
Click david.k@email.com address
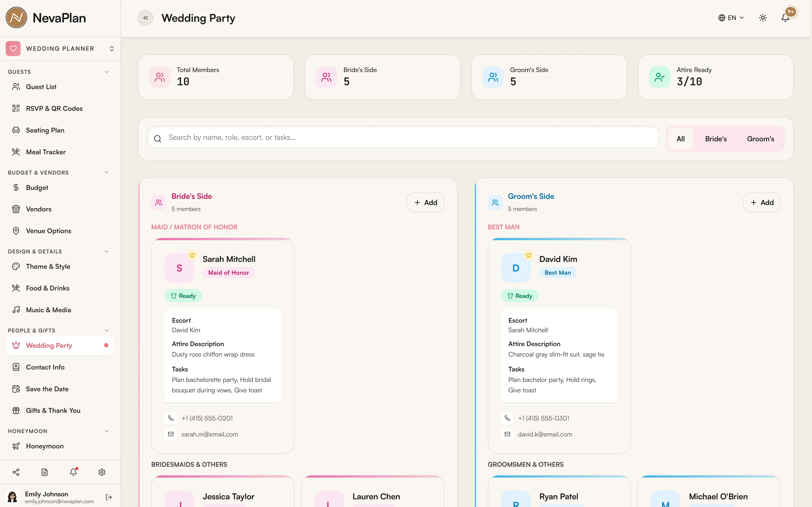545,434
